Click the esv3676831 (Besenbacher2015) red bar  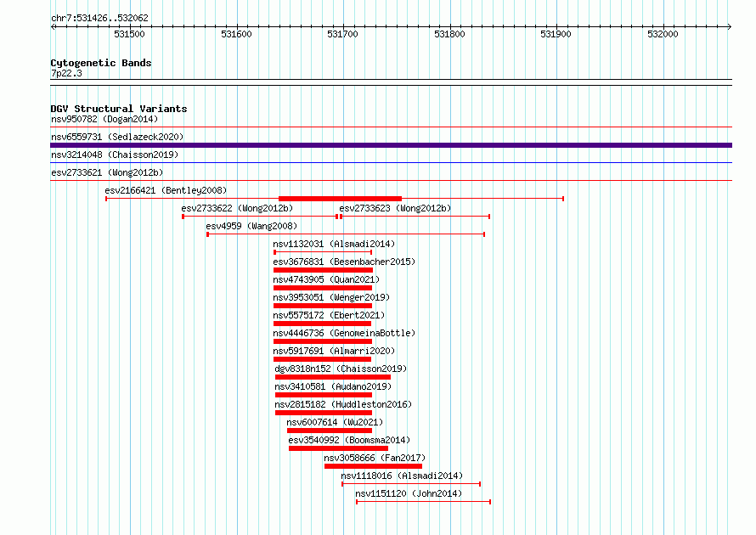tap(323, 270)
